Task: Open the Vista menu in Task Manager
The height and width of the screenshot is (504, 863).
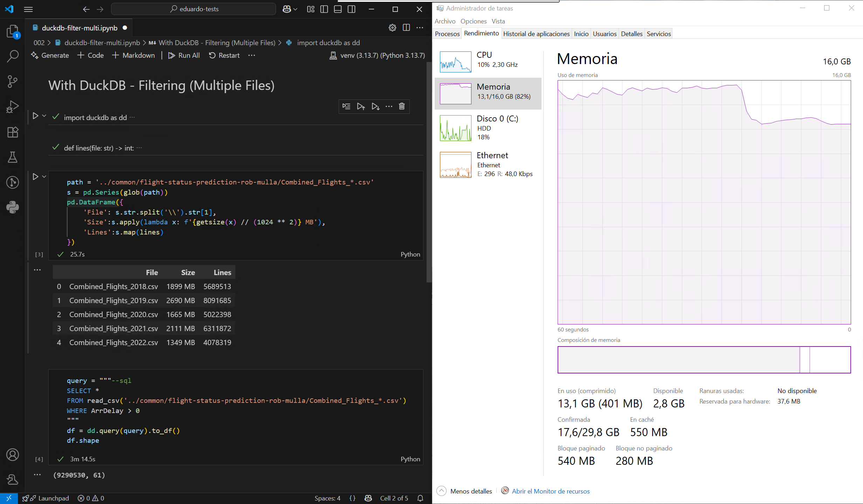Action: (x=498, y=21)
